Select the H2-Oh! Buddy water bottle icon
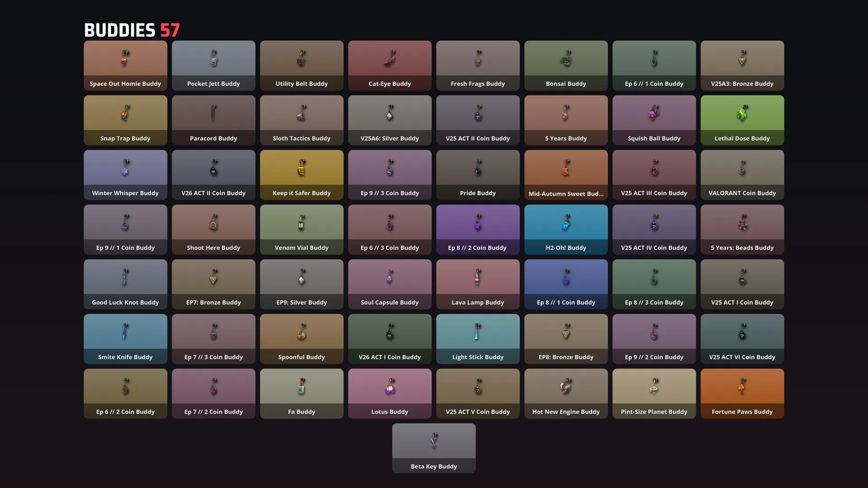 [x=566, y=222]
